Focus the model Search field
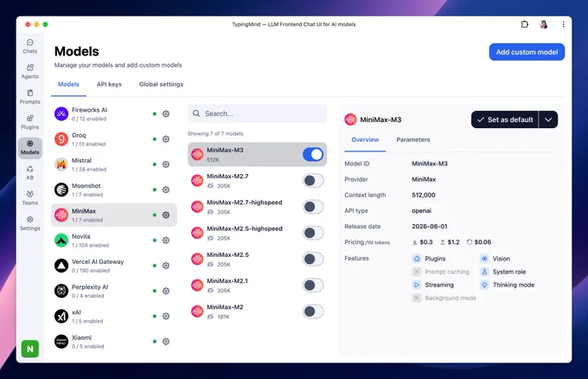This screenshot has height=379, width=588. click(258, 113)
